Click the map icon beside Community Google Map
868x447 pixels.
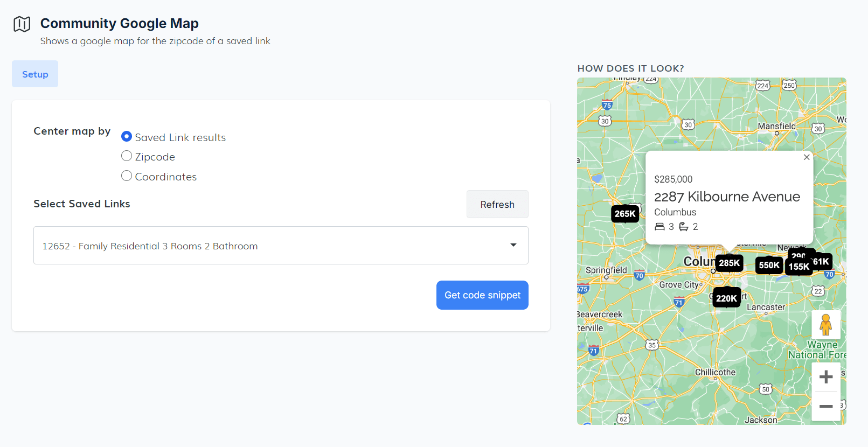[x=22, y=24]
